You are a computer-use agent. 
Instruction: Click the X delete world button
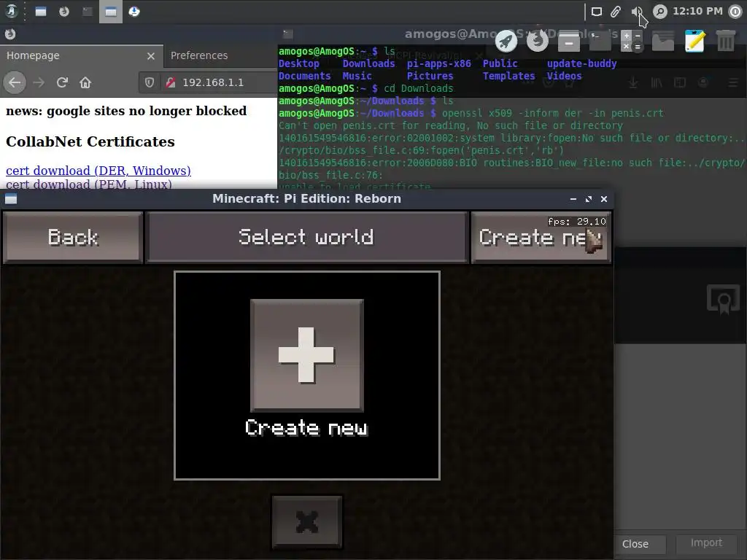coord(307,522)
